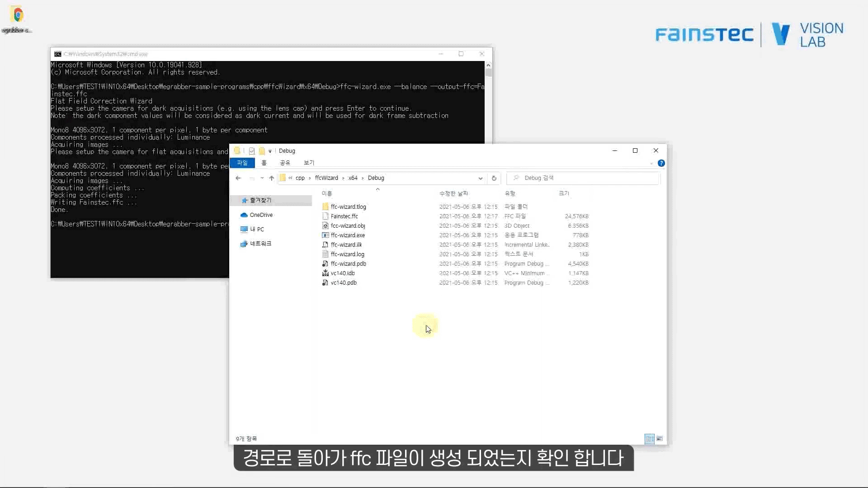Click ffcWizard in the breadcrumb path

(326, 178)
